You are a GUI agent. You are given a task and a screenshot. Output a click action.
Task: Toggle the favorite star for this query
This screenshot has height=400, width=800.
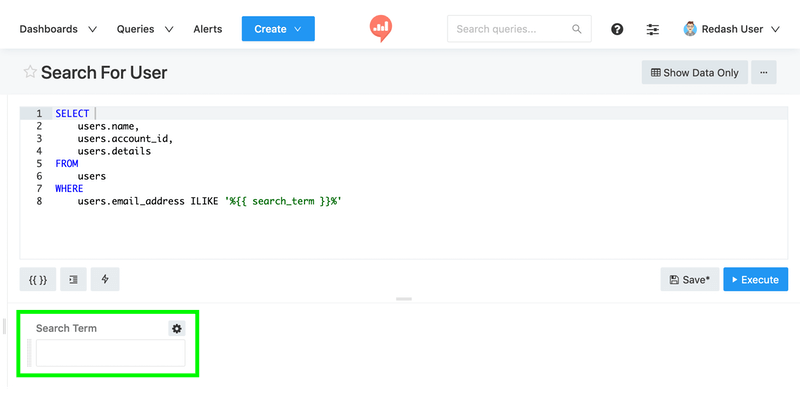[30, 73]
